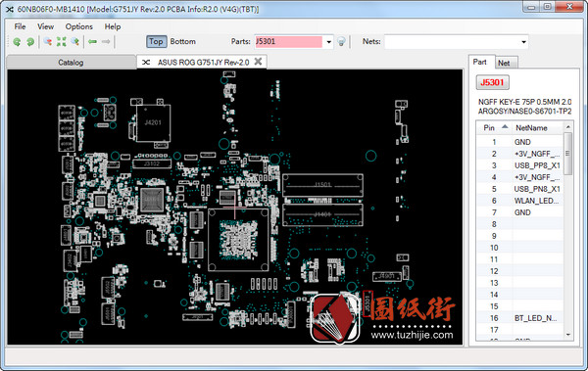Select the Part panel tab
Viewport: 588px width, 371px height.
pos(480,62)
